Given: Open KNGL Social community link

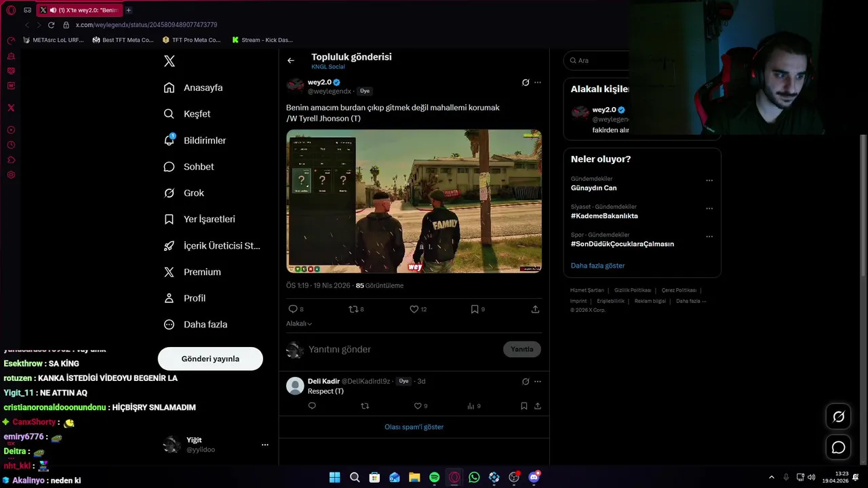Looking at the screenshot, I should pyautogui.click(x=328, y=66).
